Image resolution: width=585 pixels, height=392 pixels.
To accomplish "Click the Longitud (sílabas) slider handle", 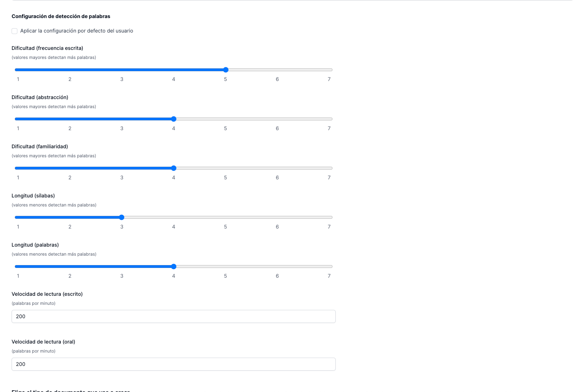I will (122, 217).
